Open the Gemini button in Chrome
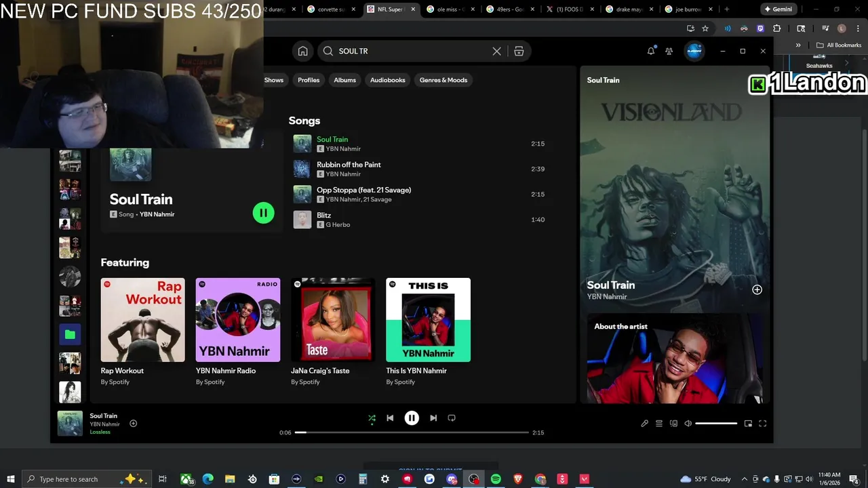Screen dimensions: 868x488 778,9
